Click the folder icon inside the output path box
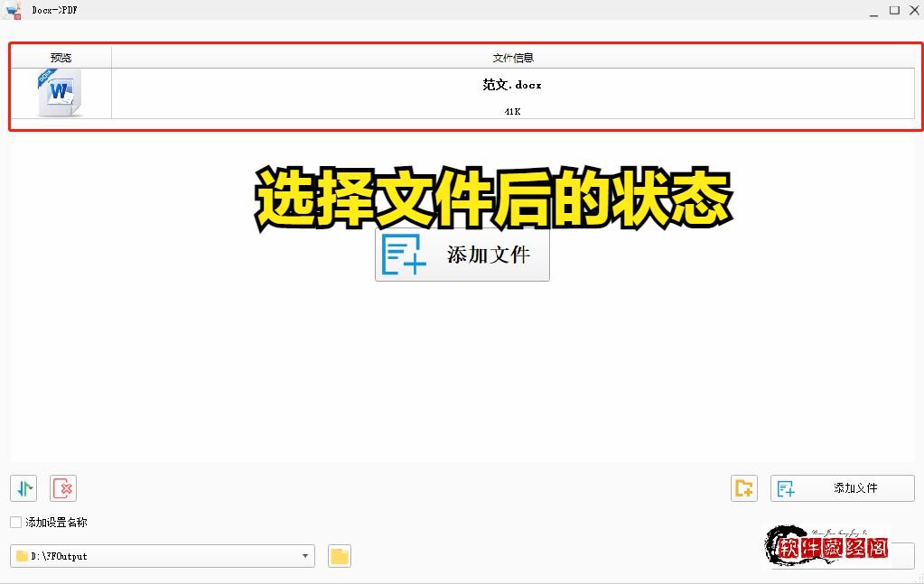Image resolution: width=924 pixels, height=584 pixels. point(20,556)
